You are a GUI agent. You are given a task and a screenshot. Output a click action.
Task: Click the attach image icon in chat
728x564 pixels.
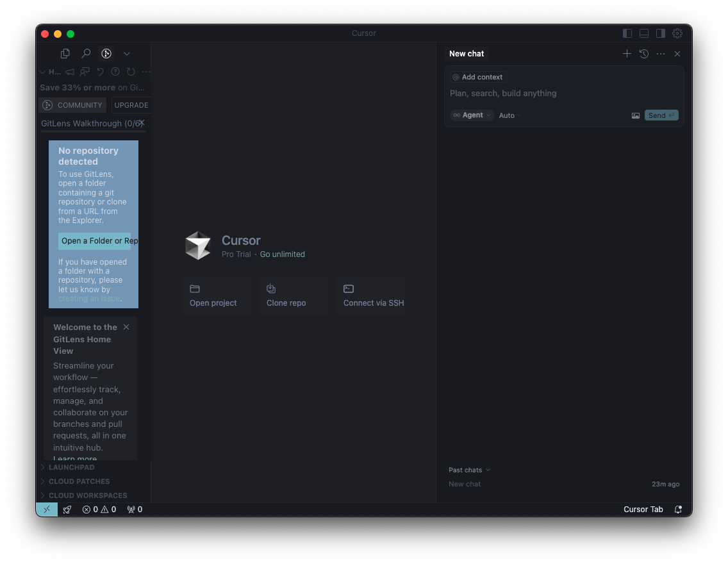click(x=636, y=115)
